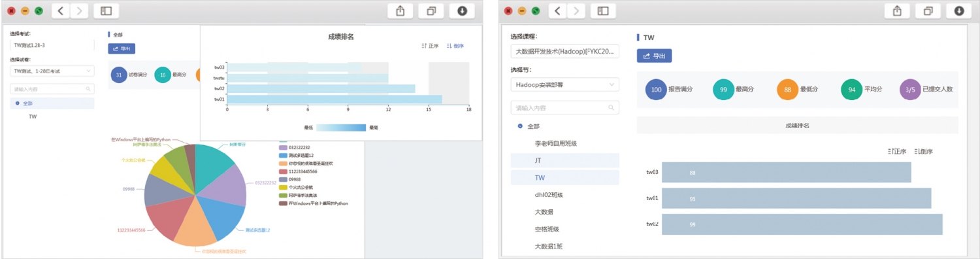Click the 31 试卷满分 circle badge
The width and height of the screenshot is (980, 259).
click(x=119, y=75)
